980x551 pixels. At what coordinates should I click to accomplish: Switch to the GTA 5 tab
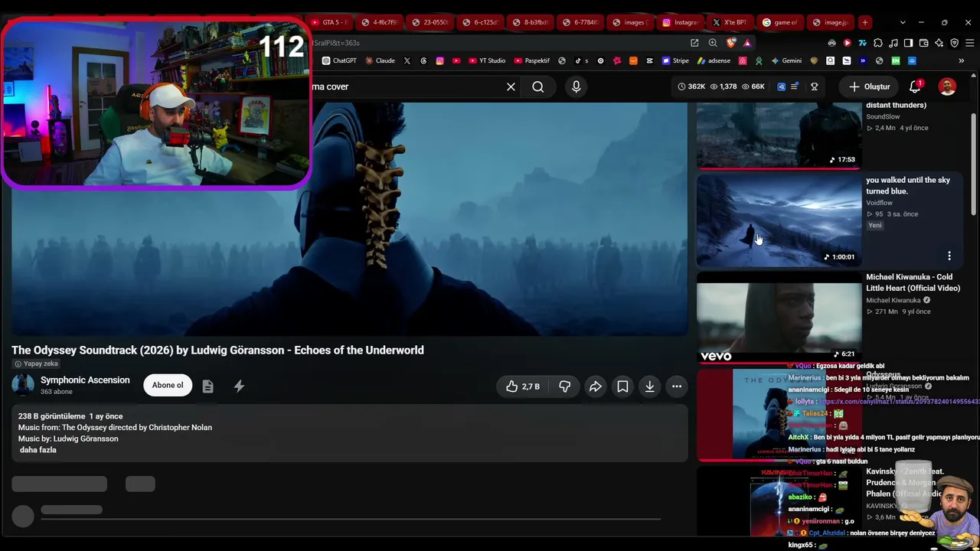point(330,22)
